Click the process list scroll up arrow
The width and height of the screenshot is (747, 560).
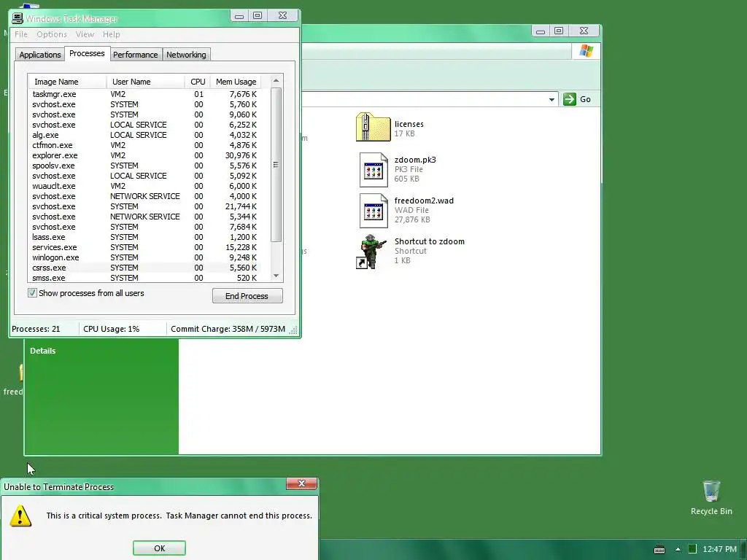[276, 81]
